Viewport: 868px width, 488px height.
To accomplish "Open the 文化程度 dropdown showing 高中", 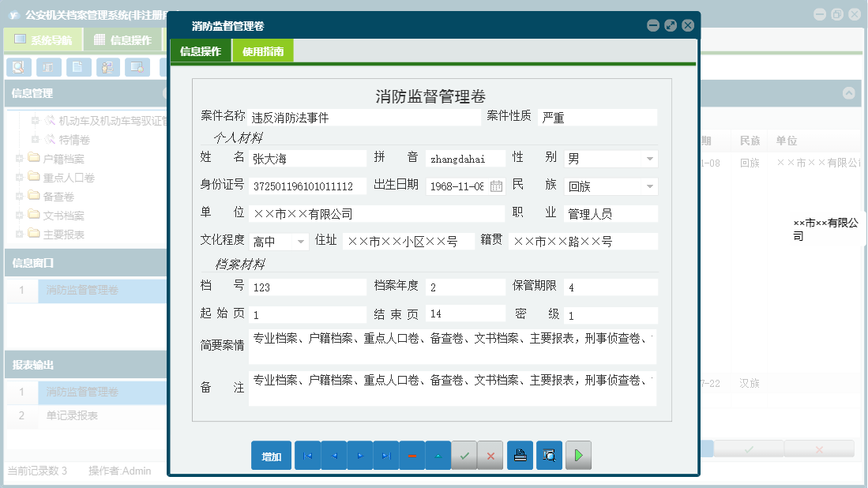I will (302, 240).
